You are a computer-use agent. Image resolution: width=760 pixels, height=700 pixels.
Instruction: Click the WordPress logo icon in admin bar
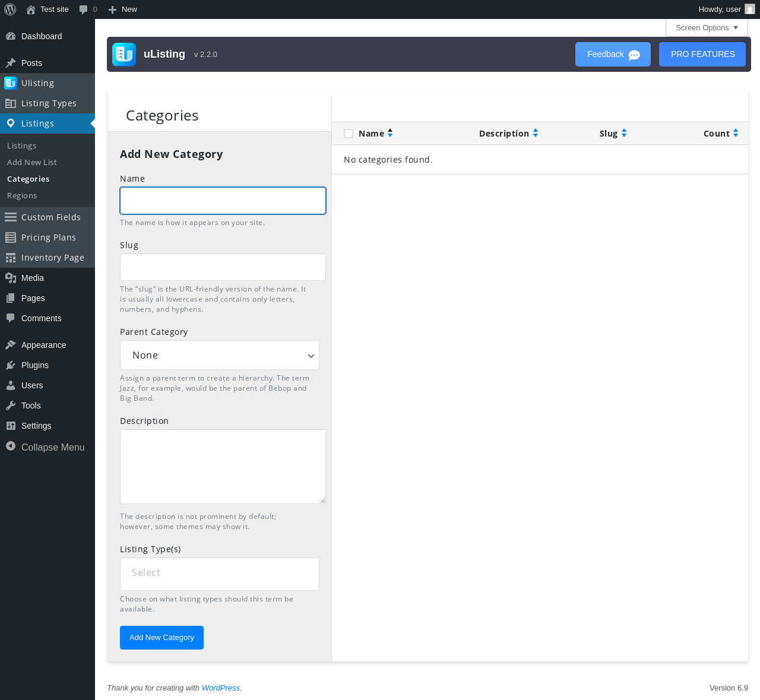click(10, 9)
